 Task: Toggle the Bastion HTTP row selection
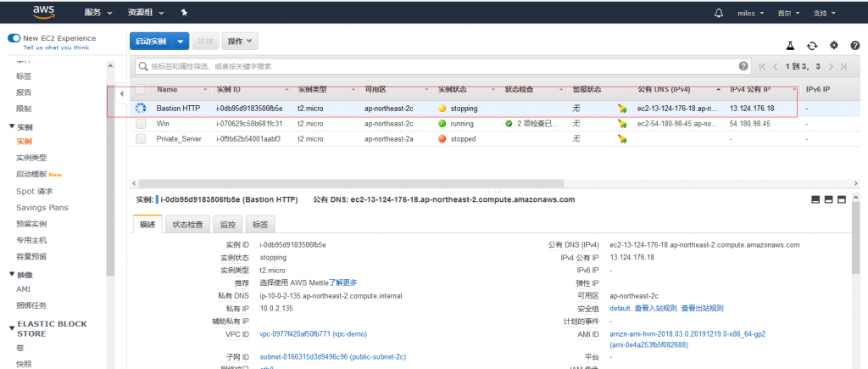coord(141,109)
